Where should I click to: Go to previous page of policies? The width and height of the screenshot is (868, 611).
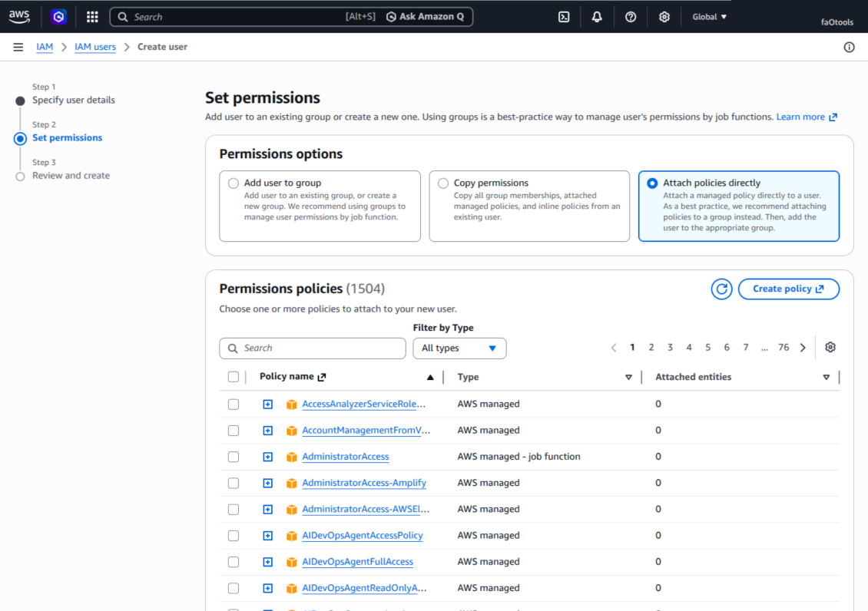(613, 347)
